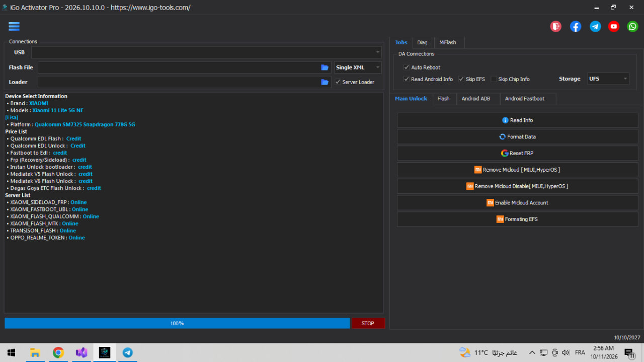Click the Mediatek V6 Flash Unlock row
This screenshot has width=644, height=362.
(x=49, y=181)
